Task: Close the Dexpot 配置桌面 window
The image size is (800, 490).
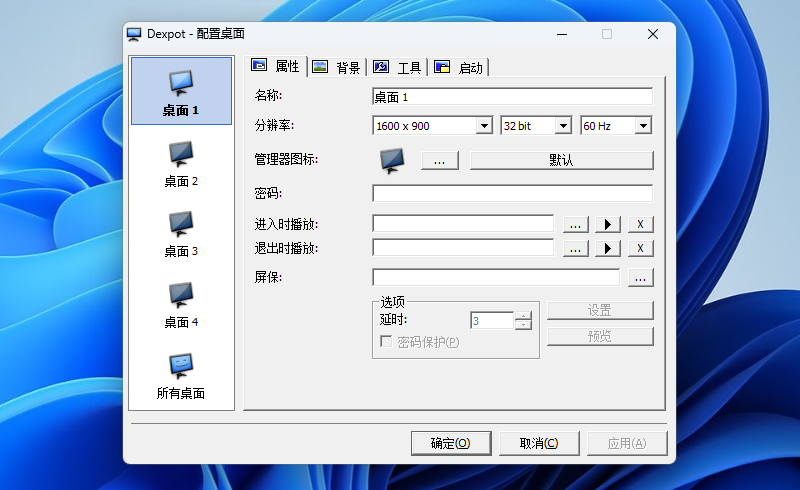Action: (653, 34)
